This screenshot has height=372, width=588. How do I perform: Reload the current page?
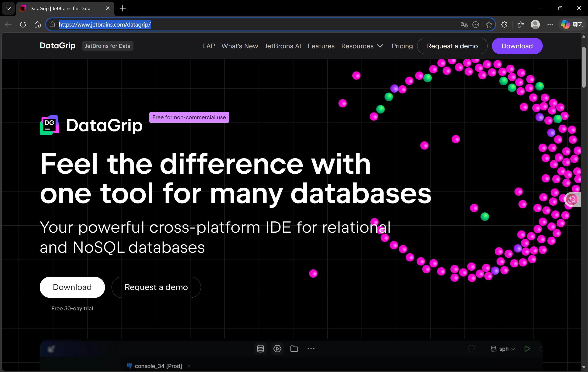point(23,24)
